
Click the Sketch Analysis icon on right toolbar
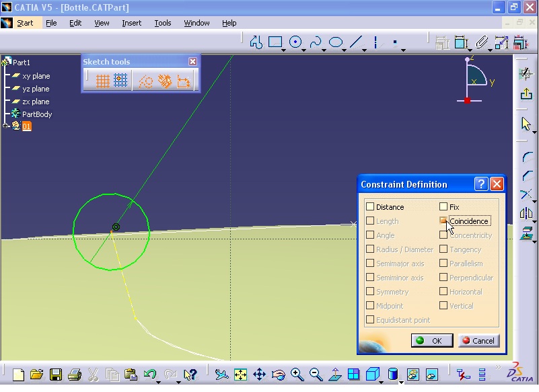(526, 74)
